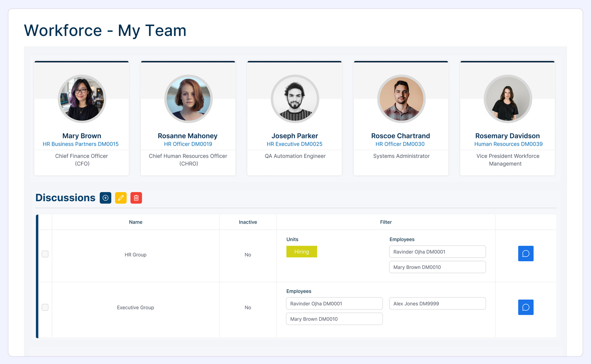
Task: Click the Human Resources DM0039 link
Action: click(508, 144)
